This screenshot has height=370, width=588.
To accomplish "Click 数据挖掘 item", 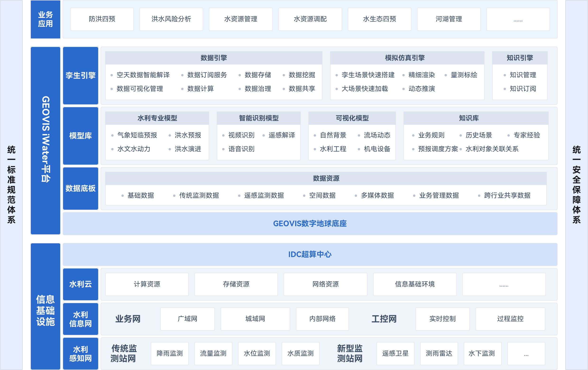I will click(302, 75).
